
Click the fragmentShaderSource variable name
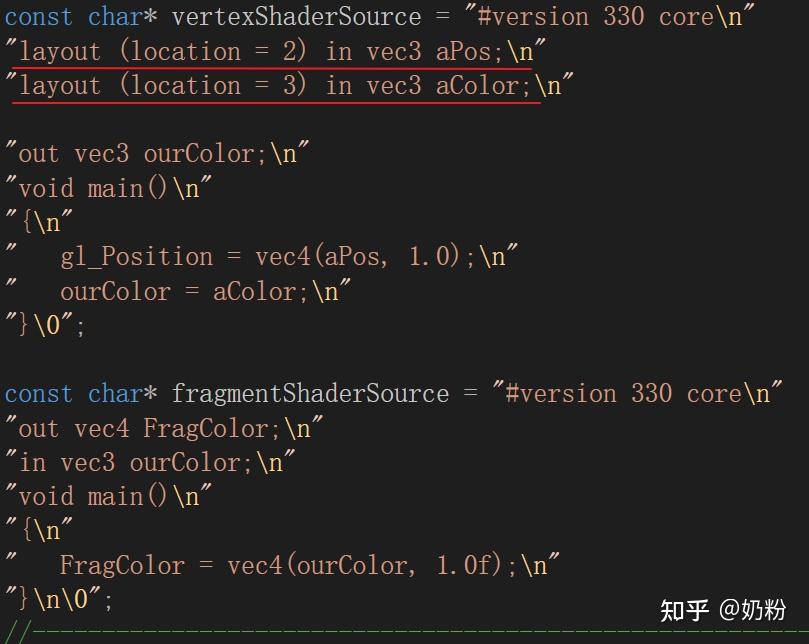310,394
